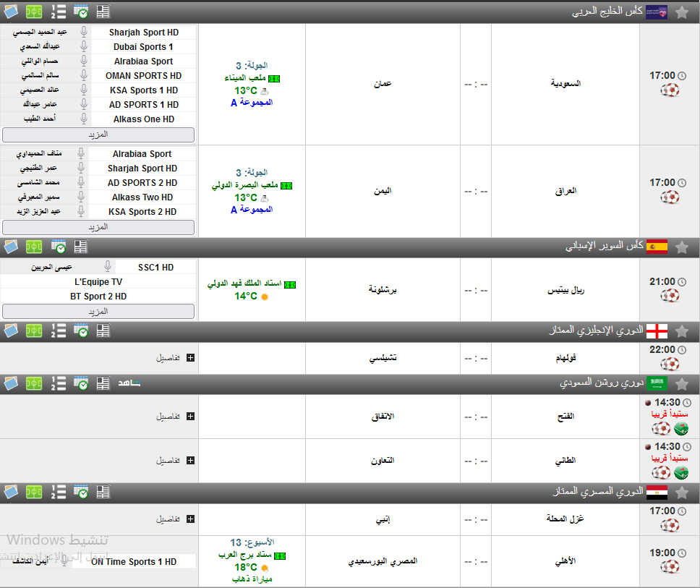Toggle favorite star for Spanish Super Cup
This screenshot has width=700, height=588.
point(681,247)
